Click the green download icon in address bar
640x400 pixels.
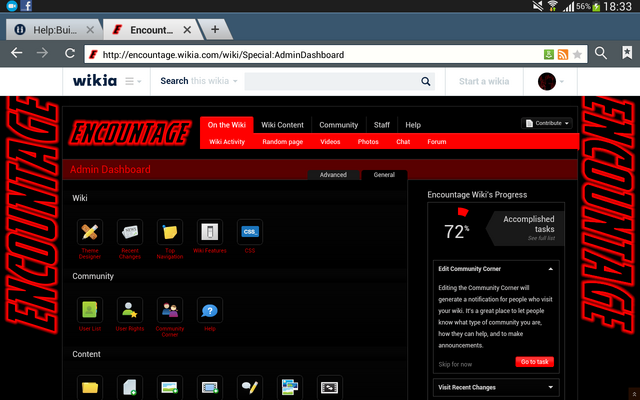[x=549, y=54]
